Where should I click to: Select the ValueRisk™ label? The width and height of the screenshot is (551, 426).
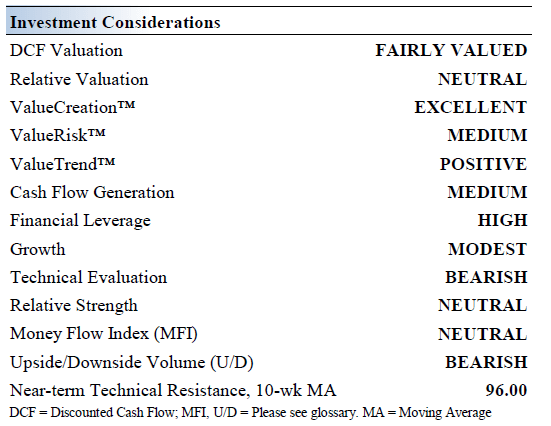click(x=58, y=135)
